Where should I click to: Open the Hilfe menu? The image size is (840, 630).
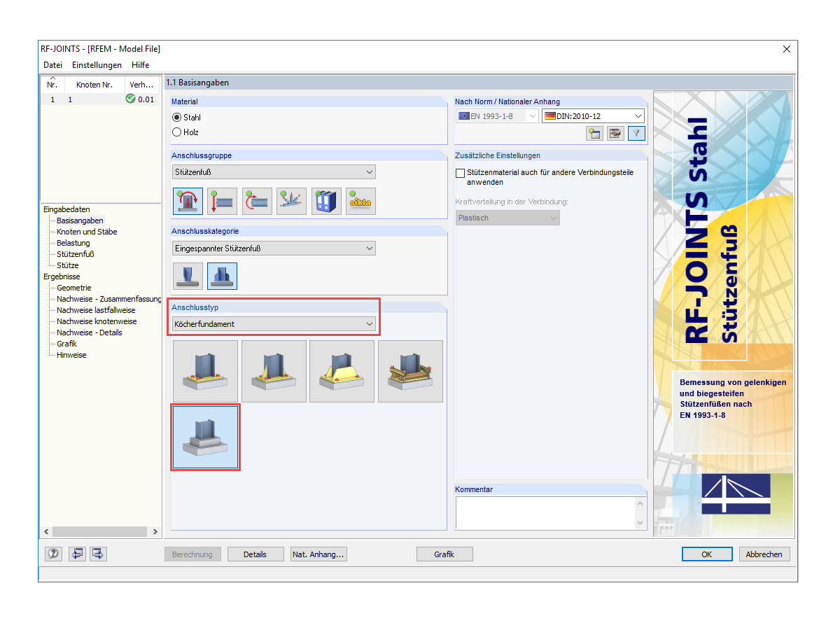tap(140, 65)
